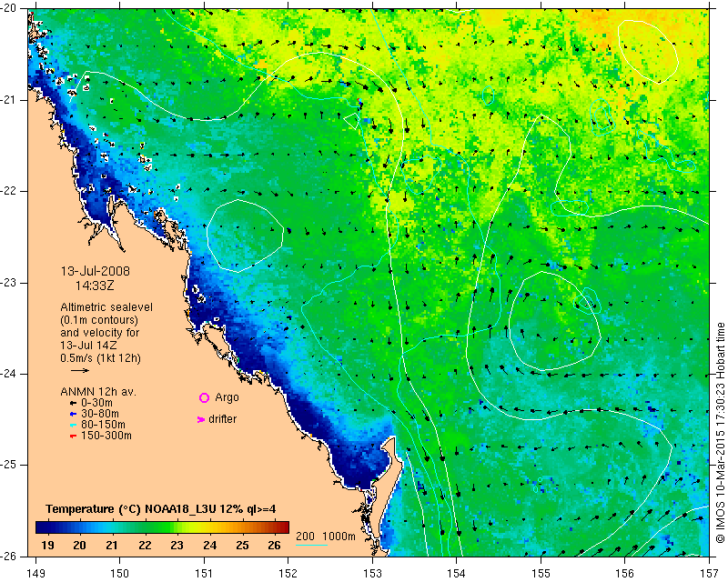Click the 'Temperature (°C) NOAA18_L3U' title
The height and width of the screenshot is (582, 728).
click(131, 509)
